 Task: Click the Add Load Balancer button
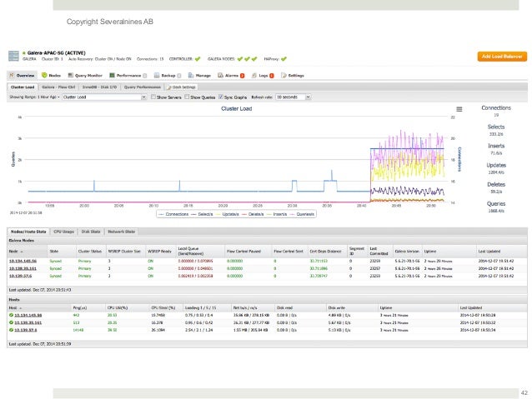coord(500,56)
